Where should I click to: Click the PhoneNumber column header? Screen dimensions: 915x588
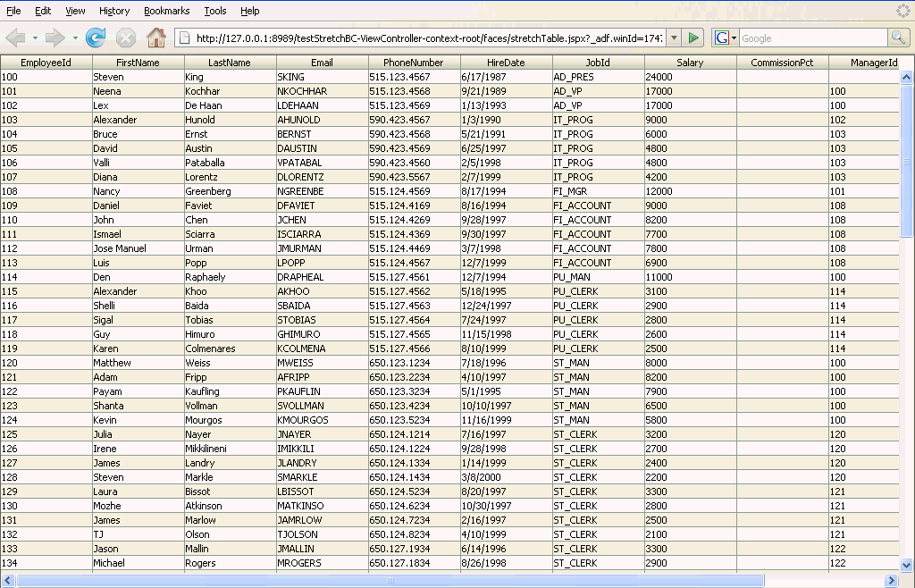(415, 63)
